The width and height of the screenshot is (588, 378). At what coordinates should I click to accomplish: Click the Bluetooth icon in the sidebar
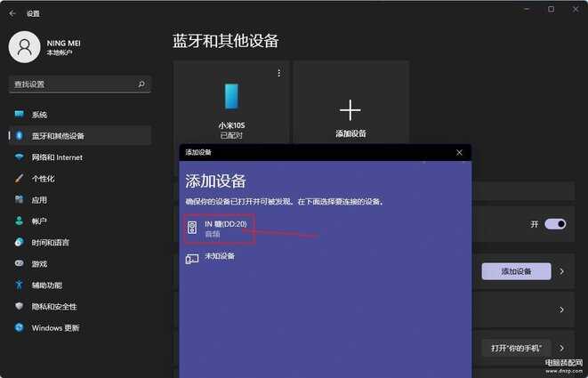click(x=19, y=135)
